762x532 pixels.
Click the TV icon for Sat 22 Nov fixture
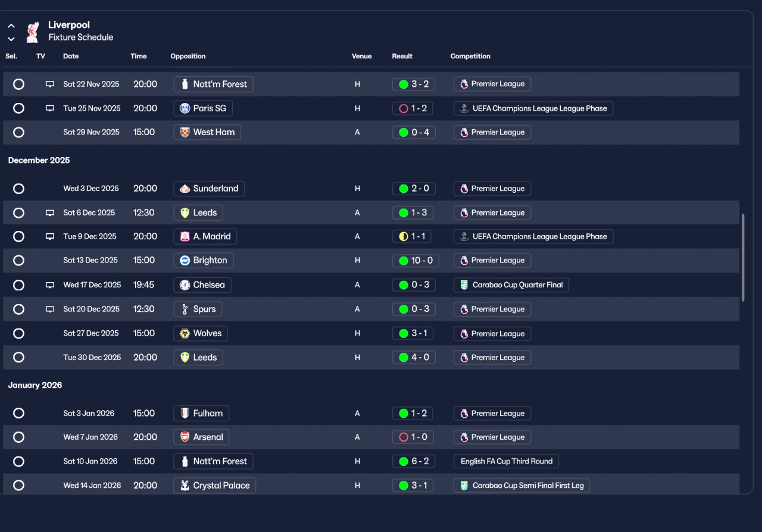pyautogui.click(x=50, y=85)
